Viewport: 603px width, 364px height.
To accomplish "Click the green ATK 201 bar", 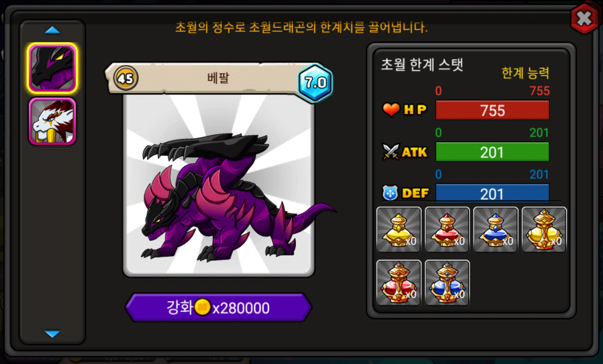I will 492,152.
